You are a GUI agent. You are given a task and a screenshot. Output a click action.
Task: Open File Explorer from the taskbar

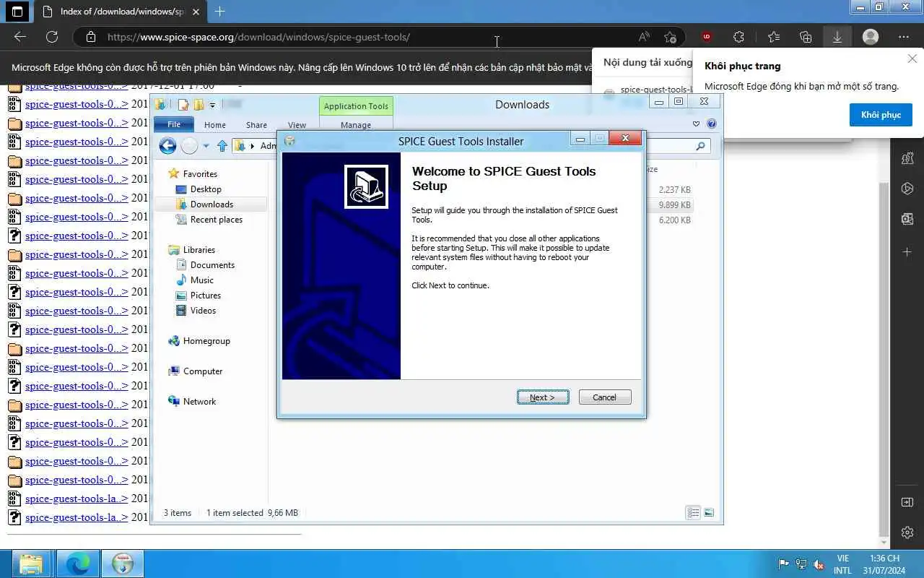(30, 564)
